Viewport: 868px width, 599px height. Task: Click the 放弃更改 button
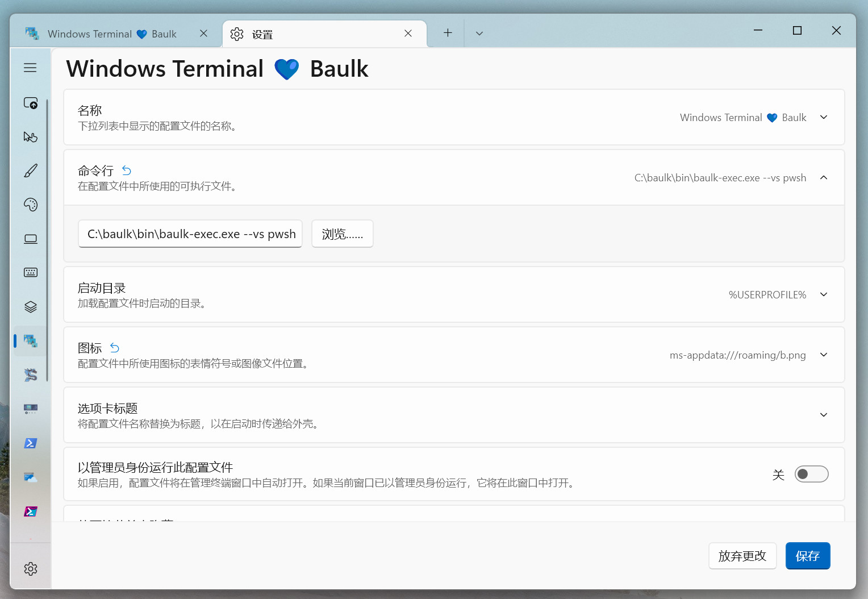(x=742, y=556)
